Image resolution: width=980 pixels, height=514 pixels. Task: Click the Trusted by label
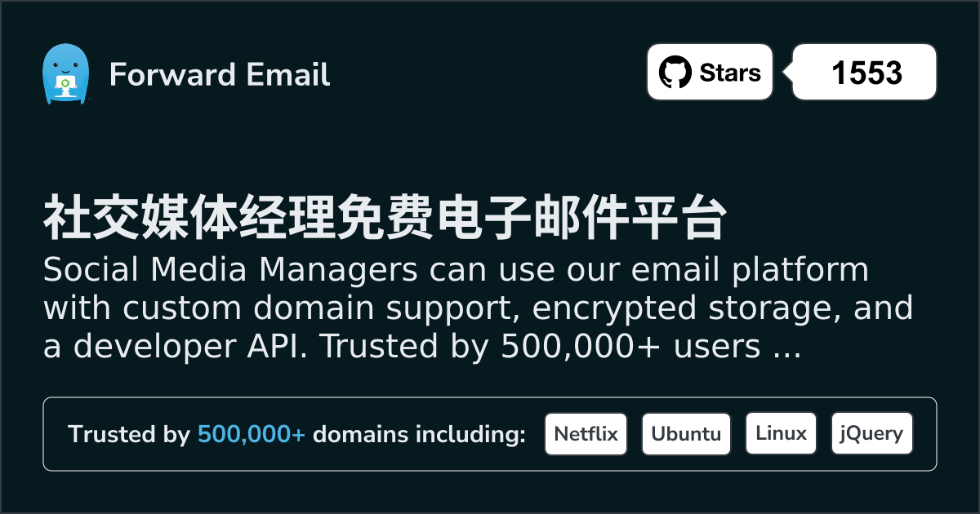(x=129, y=435)
